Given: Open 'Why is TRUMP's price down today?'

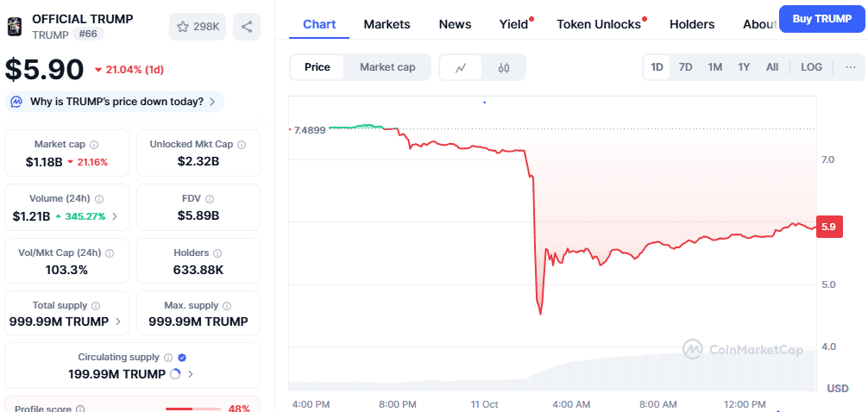Looking at the screenshot, I should (x=116, y=102).
